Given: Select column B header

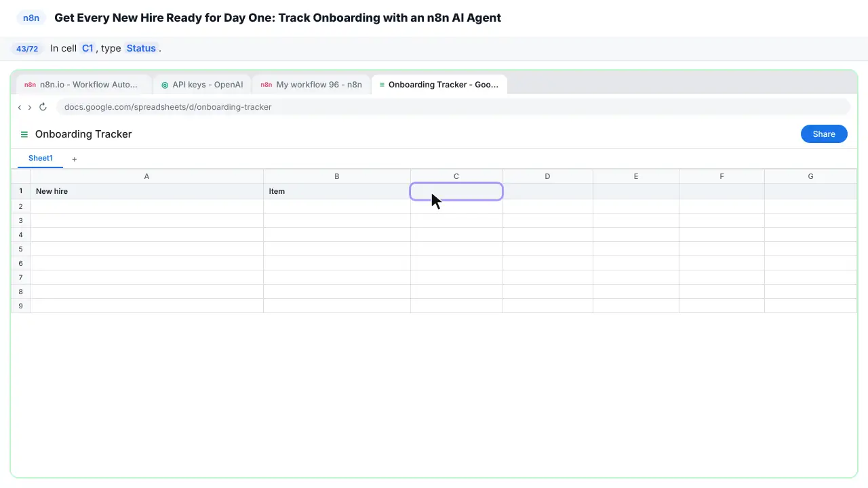Looking at the screenshot, I should pos(337,176).
